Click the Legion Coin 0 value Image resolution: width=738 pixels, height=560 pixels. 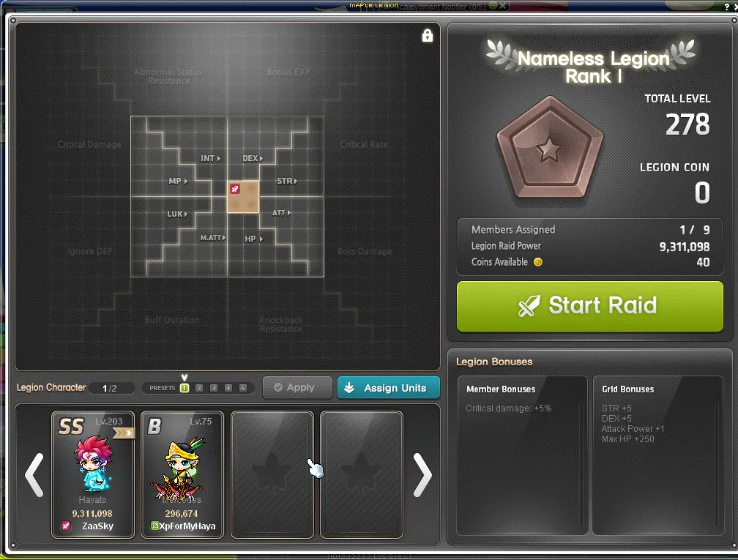pos(702,193)
